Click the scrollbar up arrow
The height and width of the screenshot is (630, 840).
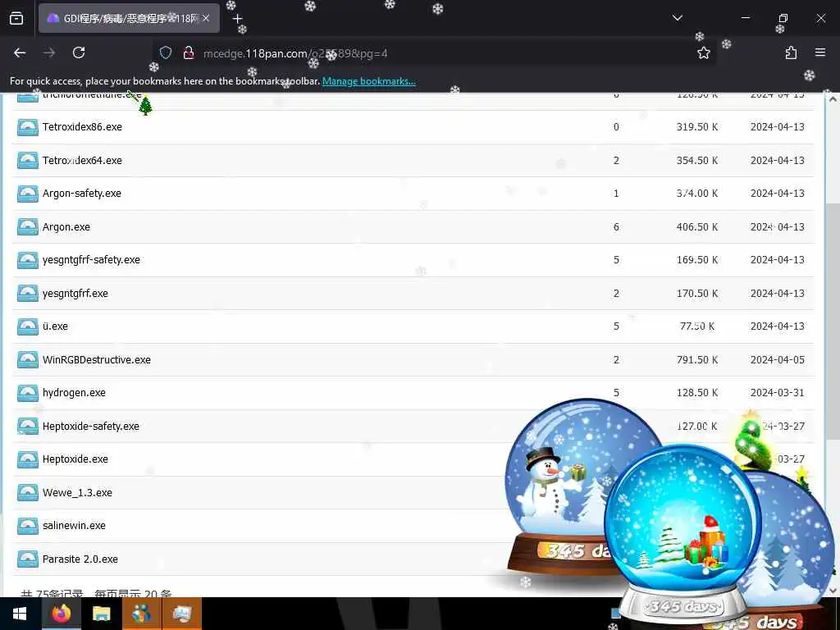pyautogui.click(x=833, y=99)
